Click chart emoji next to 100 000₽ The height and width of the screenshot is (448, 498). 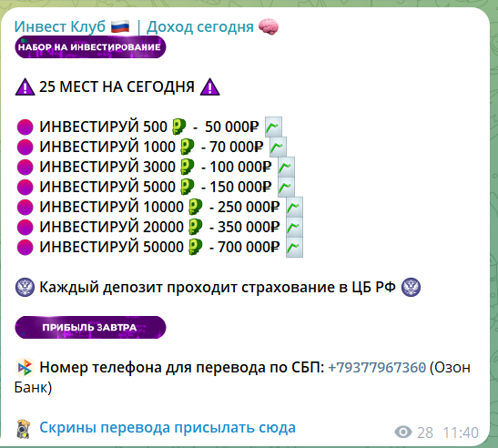286,167
